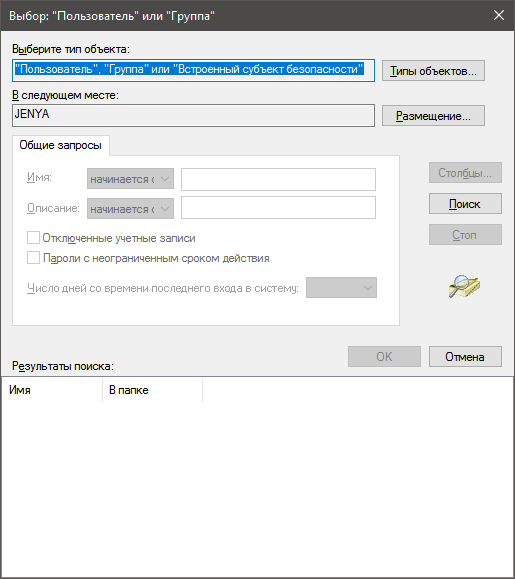
Task: Click the OK button
Action: [x=384, y=356]
